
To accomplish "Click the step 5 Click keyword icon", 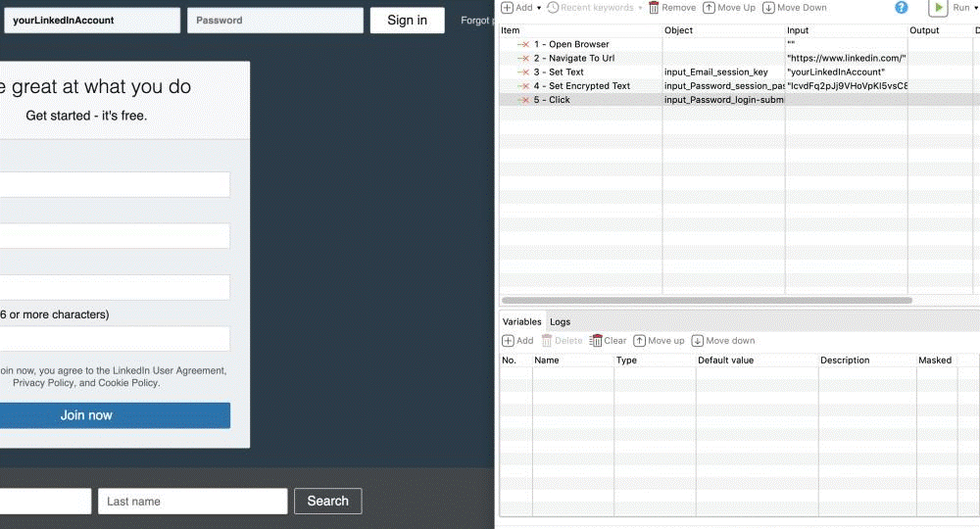I will 523,100.
